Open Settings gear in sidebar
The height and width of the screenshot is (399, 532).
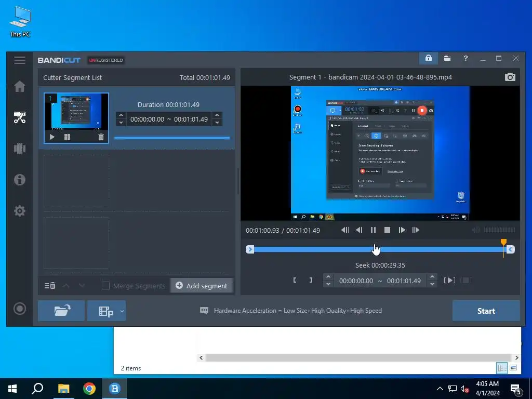click(x=20, y=211)
